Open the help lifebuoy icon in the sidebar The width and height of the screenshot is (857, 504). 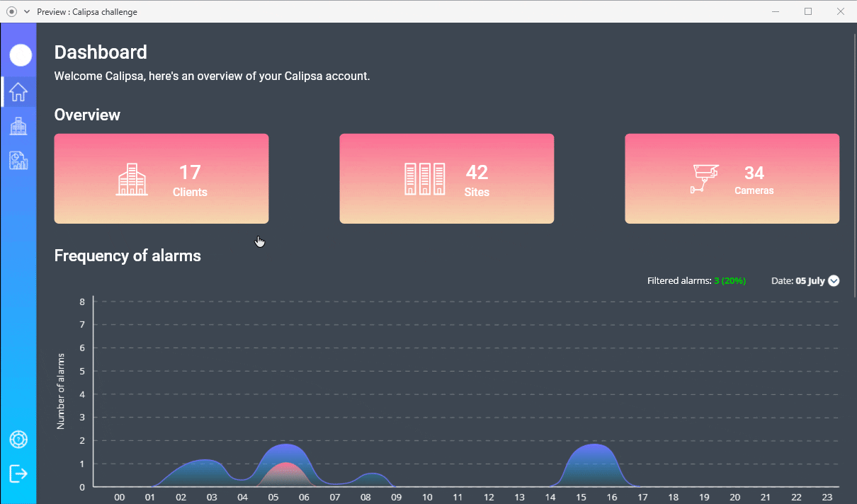click(18, 440)
